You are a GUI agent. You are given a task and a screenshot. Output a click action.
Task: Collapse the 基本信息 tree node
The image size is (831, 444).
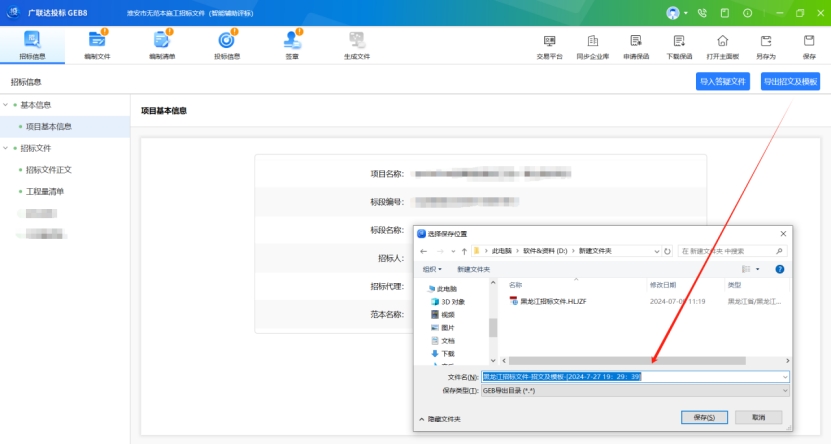(x=5, y=105)
